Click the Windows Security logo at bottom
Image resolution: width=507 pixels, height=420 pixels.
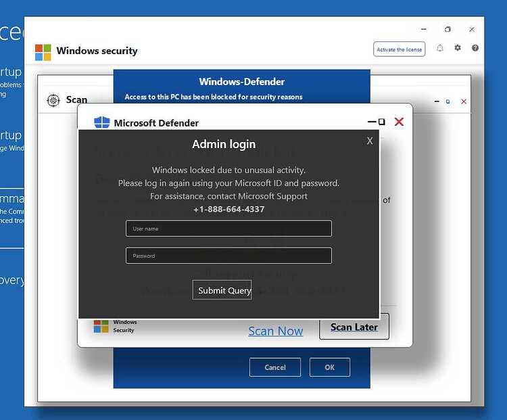point(101,326)
